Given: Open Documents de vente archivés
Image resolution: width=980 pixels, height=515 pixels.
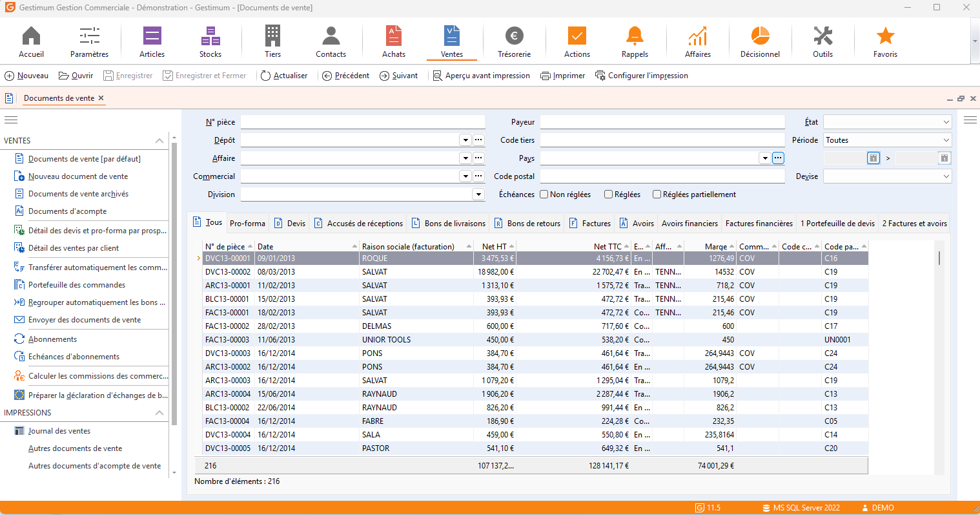Looking at the screenshot, I should (78, 194).
